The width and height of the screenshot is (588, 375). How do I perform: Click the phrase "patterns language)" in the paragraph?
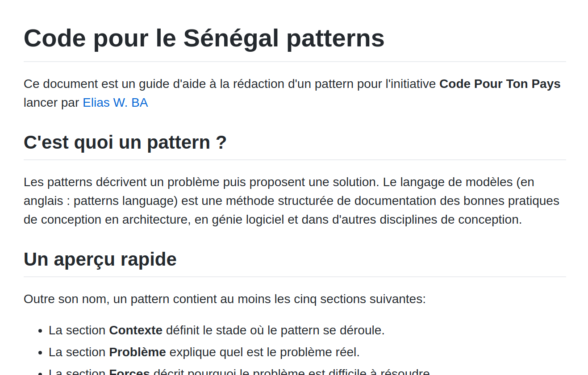coord(125,201)
